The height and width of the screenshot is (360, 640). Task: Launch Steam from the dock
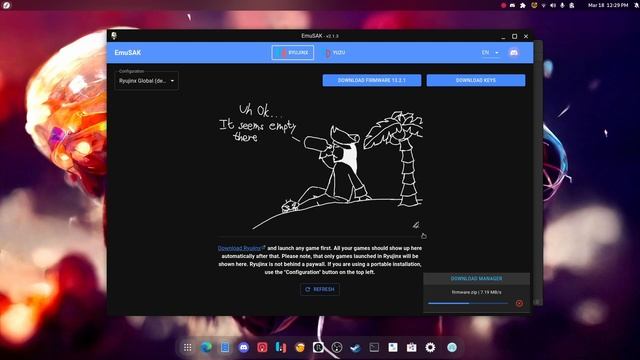pos(356,347)
